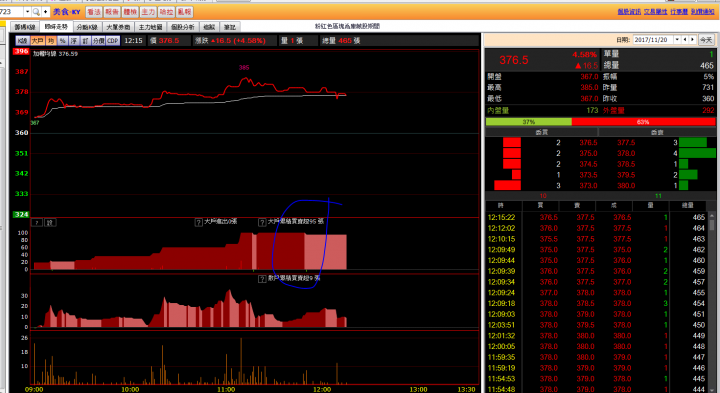This screenshot has width=720, height=393.
Task: Click the 385 high marker on chart
Action: [x=244, y=67]
